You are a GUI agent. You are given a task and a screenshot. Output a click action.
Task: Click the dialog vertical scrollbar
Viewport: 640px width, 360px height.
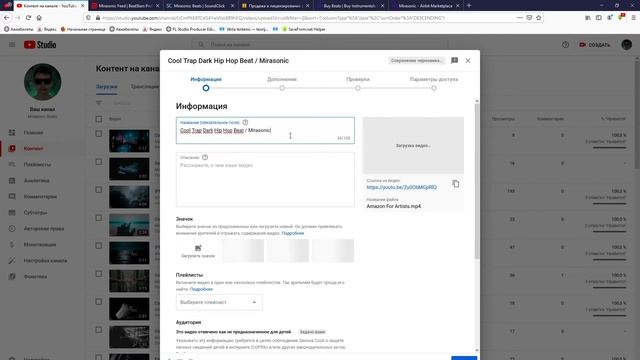pos(477,182)
